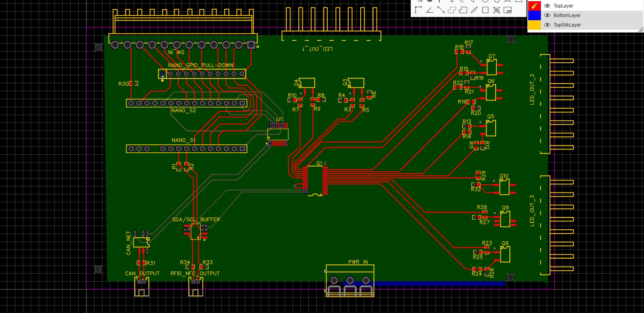Select the image insert tool icon
644x313 pixels.
pos(508,10)
